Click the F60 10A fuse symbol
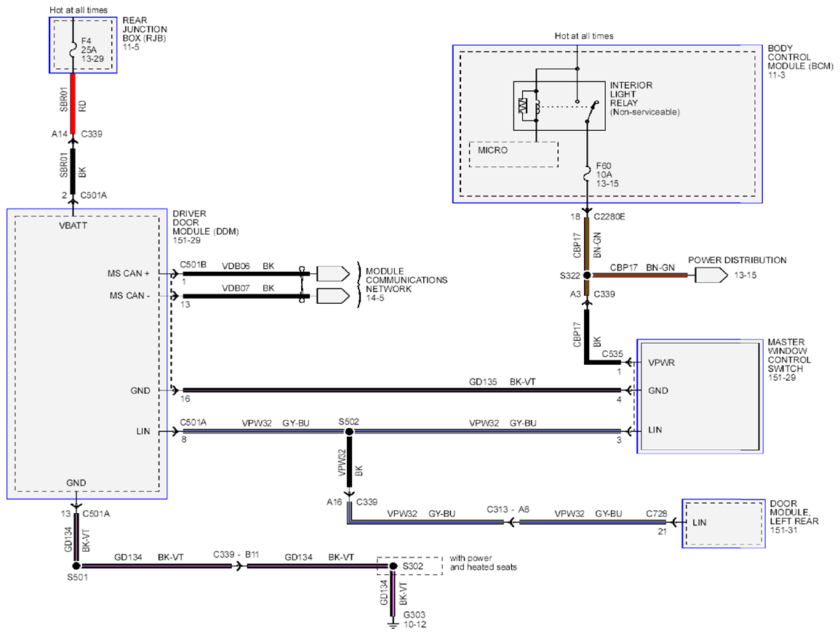Image resolution: width=840 pixels, height=636 pixels. click(x=587, y=174)
